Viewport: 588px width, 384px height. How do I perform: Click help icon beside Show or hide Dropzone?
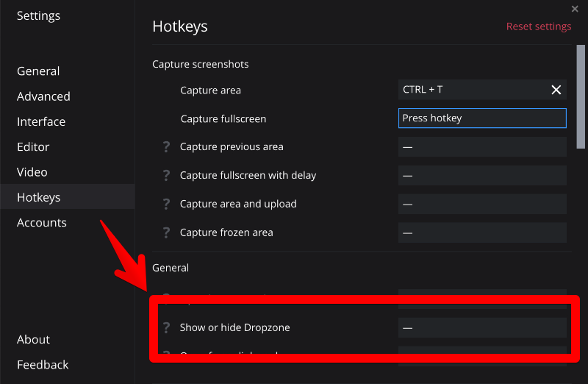[166, 328]
